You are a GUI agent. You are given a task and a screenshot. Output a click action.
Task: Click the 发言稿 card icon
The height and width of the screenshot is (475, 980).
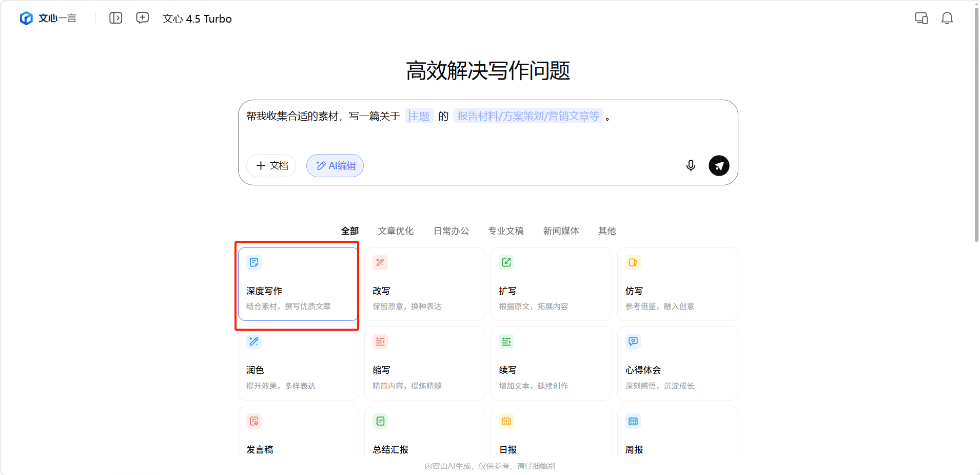coord(254,421)
